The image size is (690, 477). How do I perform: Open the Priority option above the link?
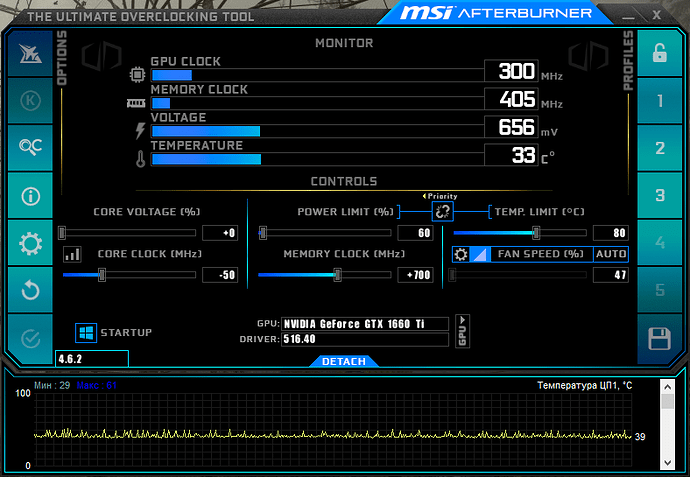coord(440,196)
